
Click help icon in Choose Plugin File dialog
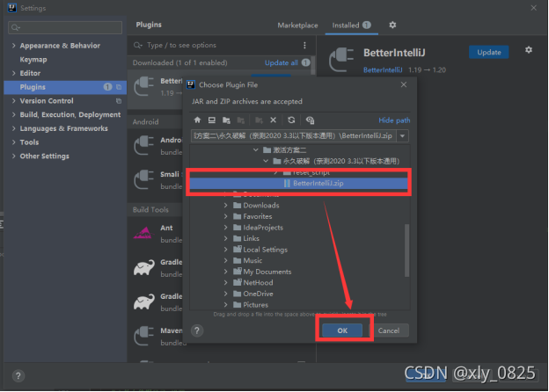197,330
